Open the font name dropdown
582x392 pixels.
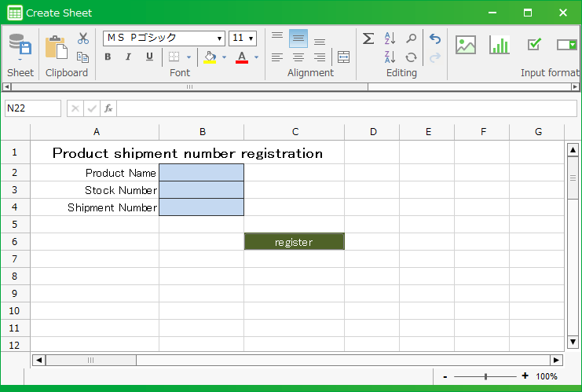click(219, 38)
